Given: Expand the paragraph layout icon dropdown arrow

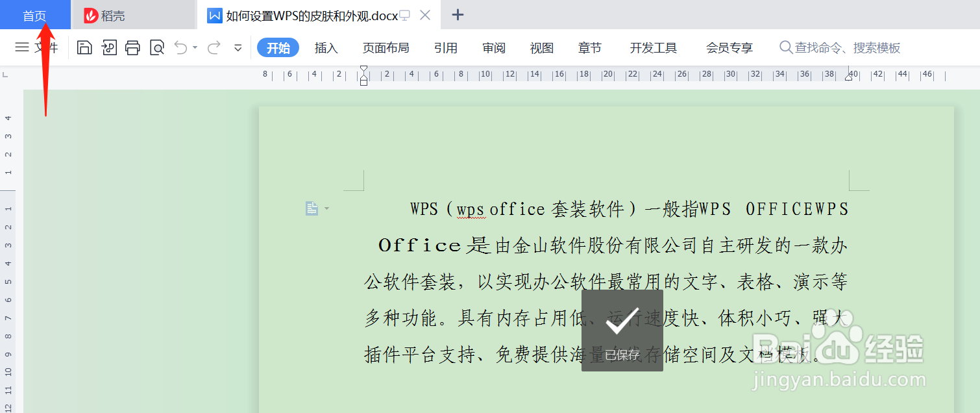Looking at the screenshot, I should point(326,208).
